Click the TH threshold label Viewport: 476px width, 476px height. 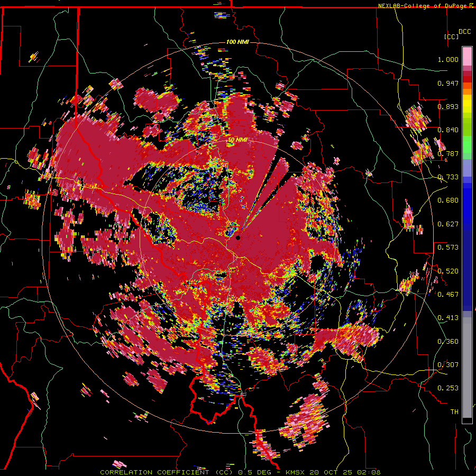coord(454,412)
